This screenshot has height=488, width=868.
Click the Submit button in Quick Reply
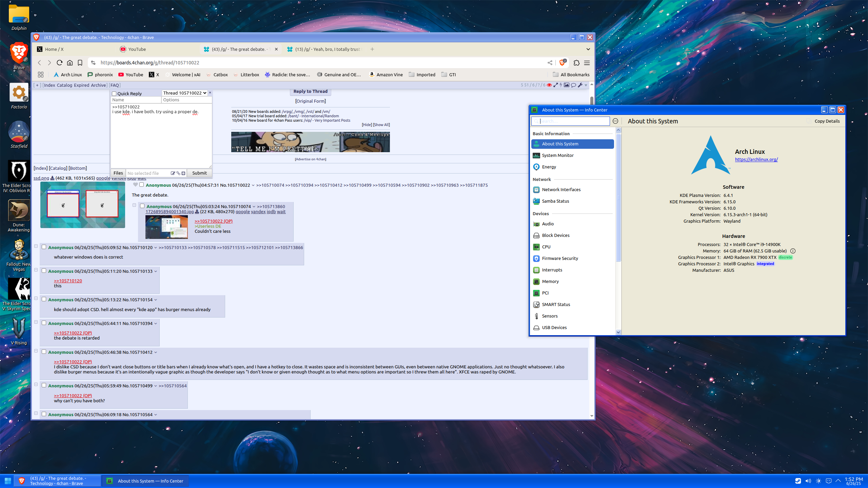click(199, 173)
